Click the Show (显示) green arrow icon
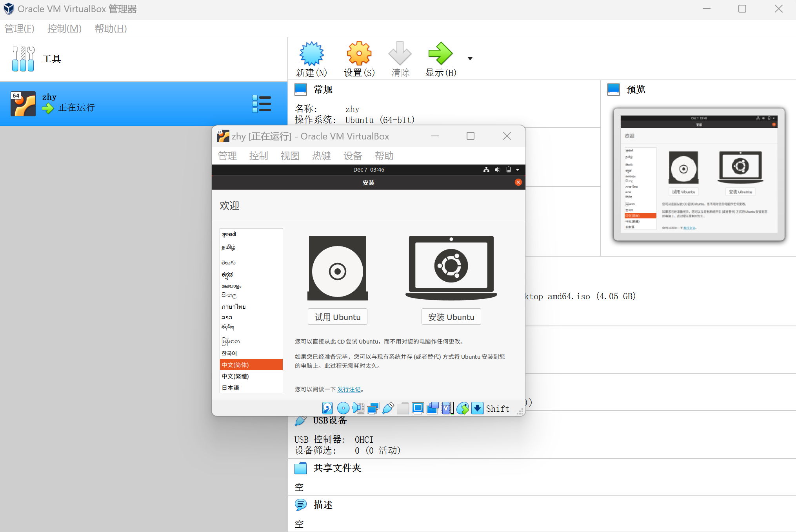796x532 pixels. click(x=440, y=53)
